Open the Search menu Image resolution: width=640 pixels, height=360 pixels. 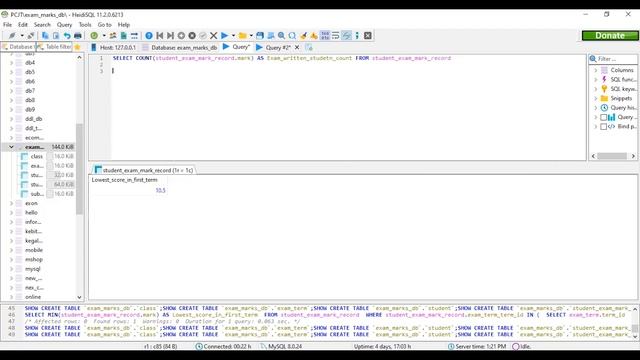[x=42, y=24]
